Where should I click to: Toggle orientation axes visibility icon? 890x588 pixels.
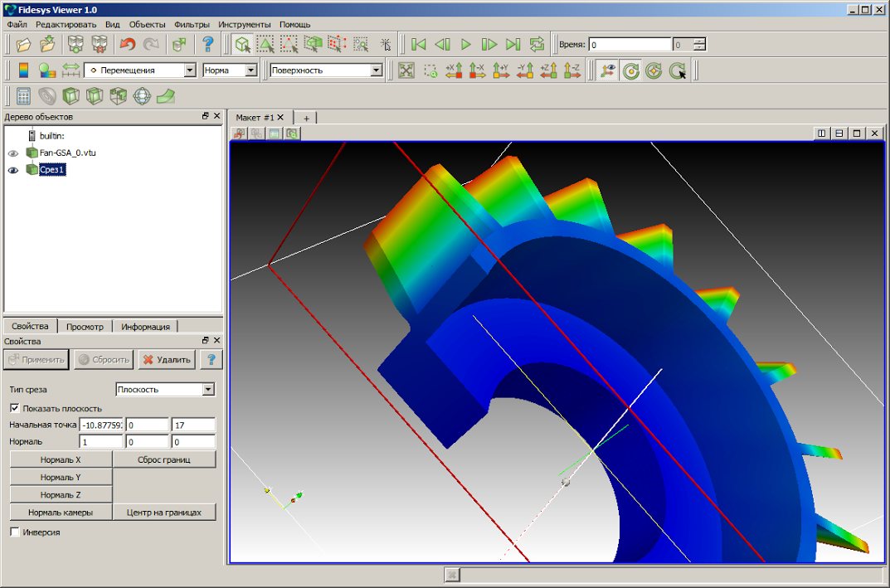[606, 70]
